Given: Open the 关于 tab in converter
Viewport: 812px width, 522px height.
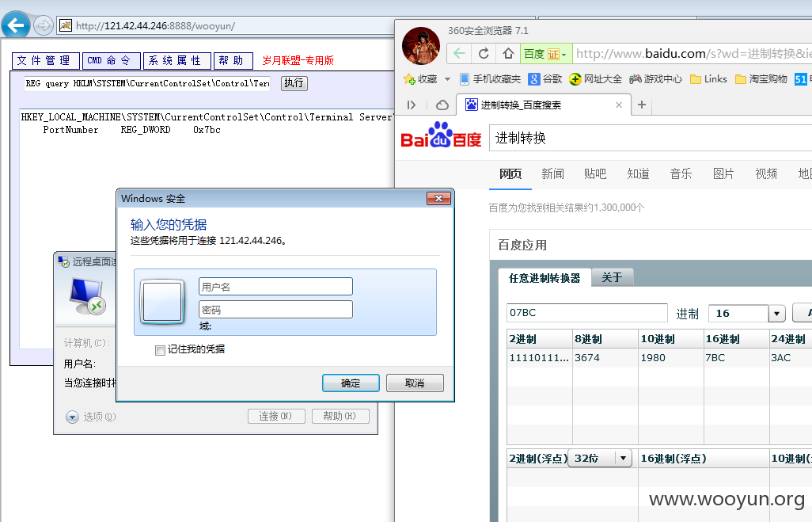Looking at the screenshot, I should [612, 277].
